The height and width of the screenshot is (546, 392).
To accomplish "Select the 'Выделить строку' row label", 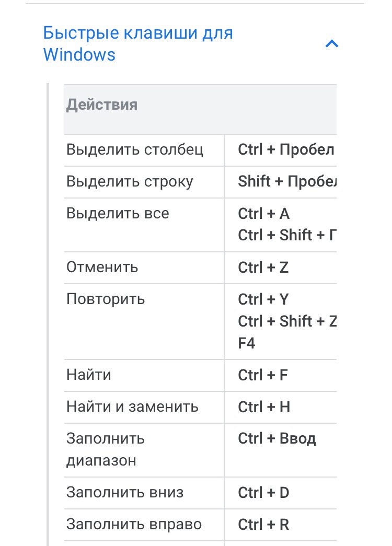I will (130, 182).
